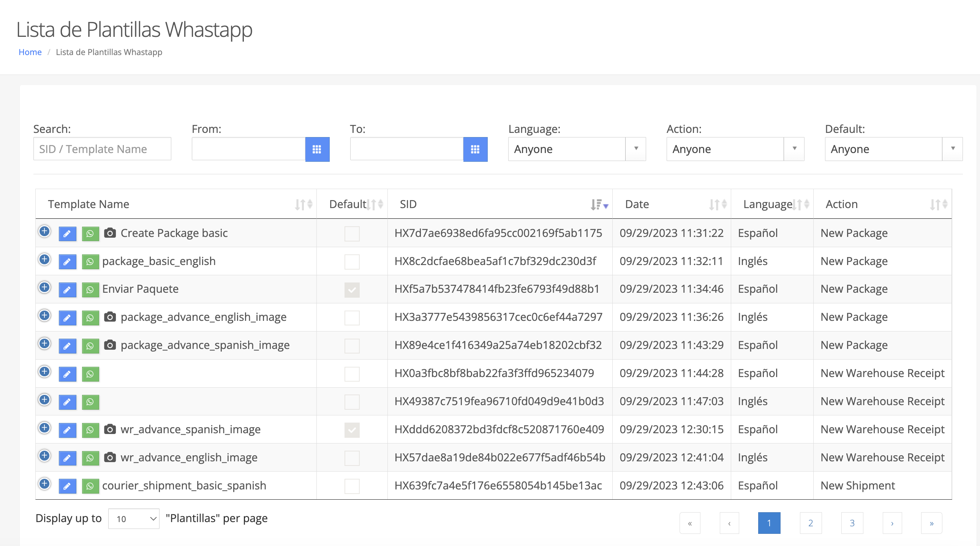Image resolution: width=980 pixels, height=546 pixels.
Task: Toggle Default checkbox for Create Package basic
Action: (352, 234)
